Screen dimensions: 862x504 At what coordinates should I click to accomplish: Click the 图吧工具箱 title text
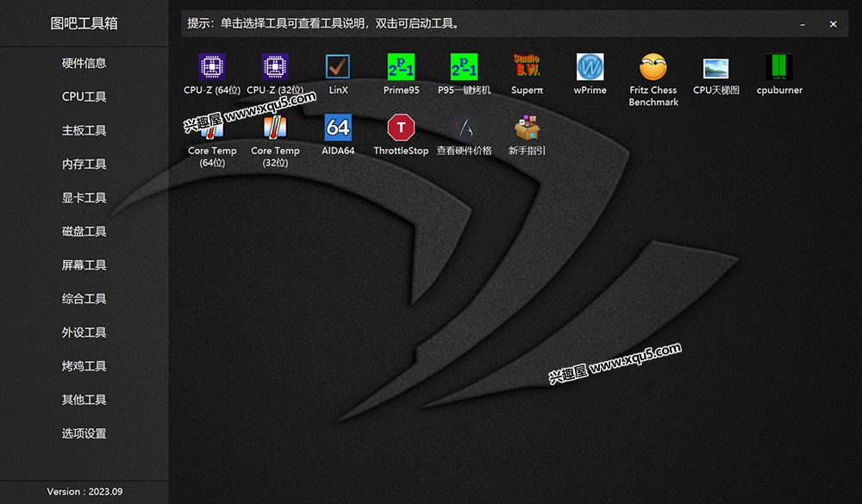tap(84, 23)
